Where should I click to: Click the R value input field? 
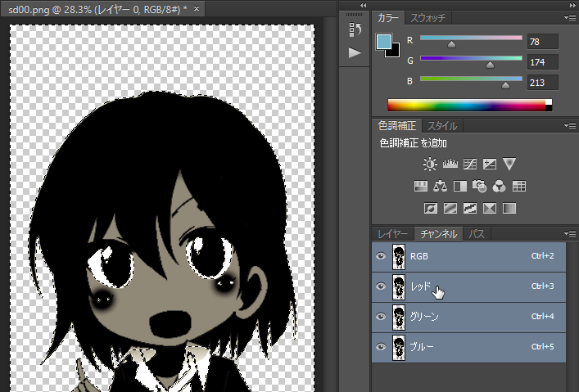tap(543, 41)
